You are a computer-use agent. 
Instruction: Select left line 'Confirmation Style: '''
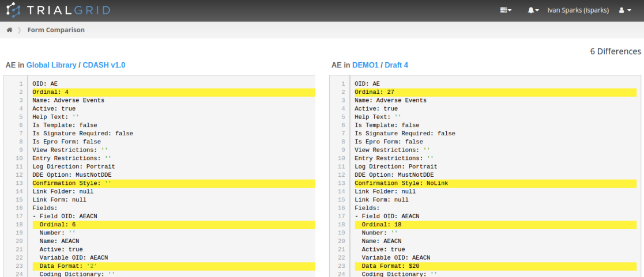point(174,183)
